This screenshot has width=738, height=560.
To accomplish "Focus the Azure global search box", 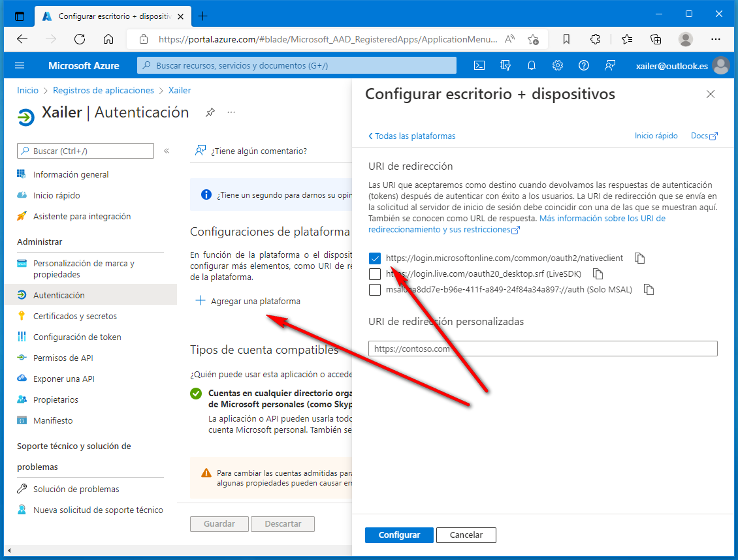I will 297,65.
